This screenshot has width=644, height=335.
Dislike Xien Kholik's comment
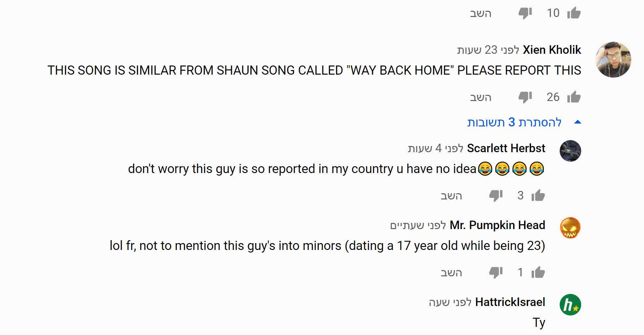(525, 97)
